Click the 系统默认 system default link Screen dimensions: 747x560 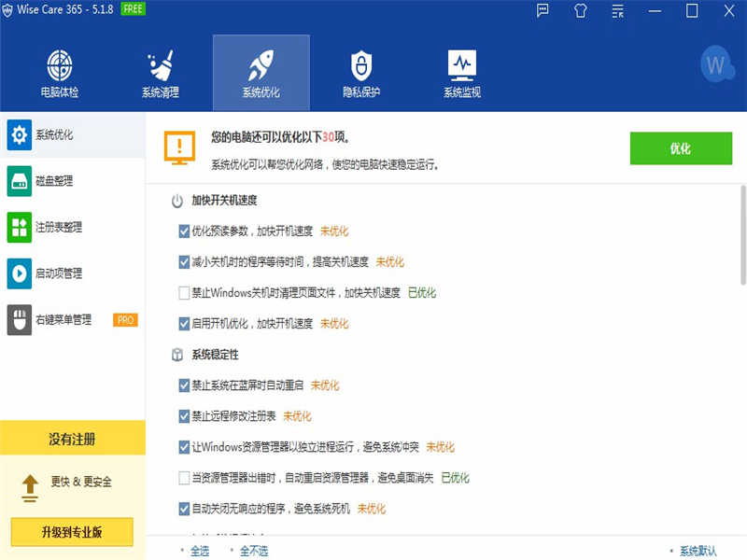(x=698, y=551)
